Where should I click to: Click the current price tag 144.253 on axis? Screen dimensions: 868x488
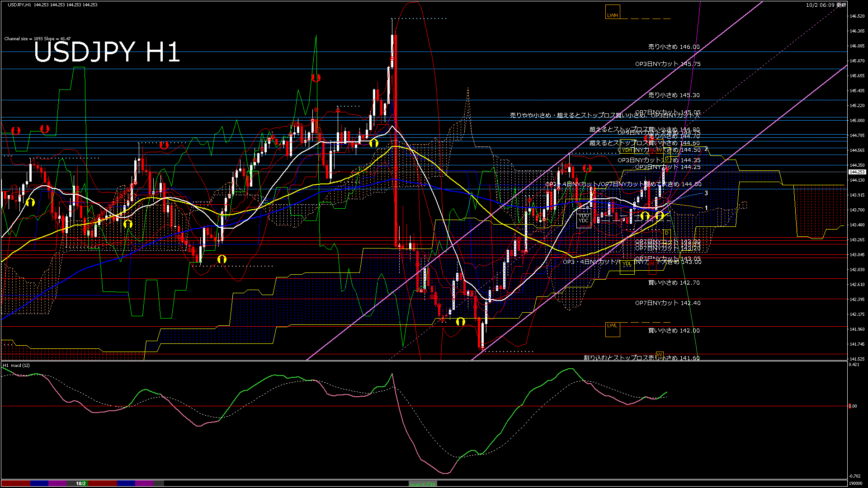(x=857, y=172)
